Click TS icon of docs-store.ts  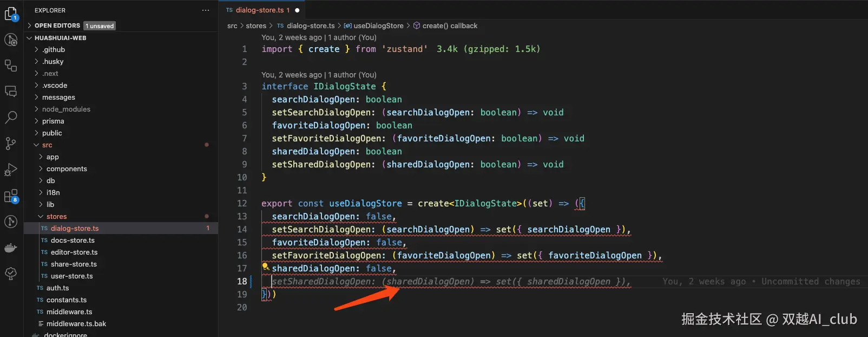tap(44, 241)
